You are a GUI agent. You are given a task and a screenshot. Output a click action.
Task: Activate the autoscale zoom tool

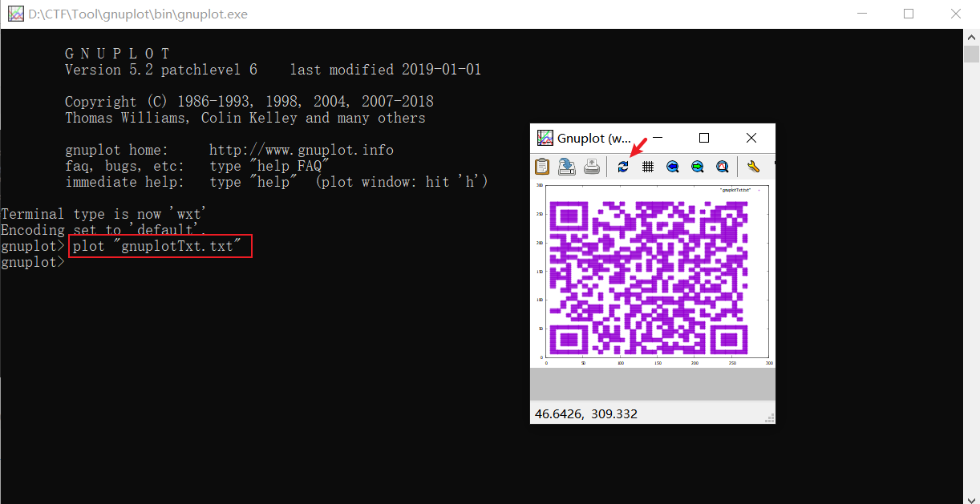coord(722,166)
